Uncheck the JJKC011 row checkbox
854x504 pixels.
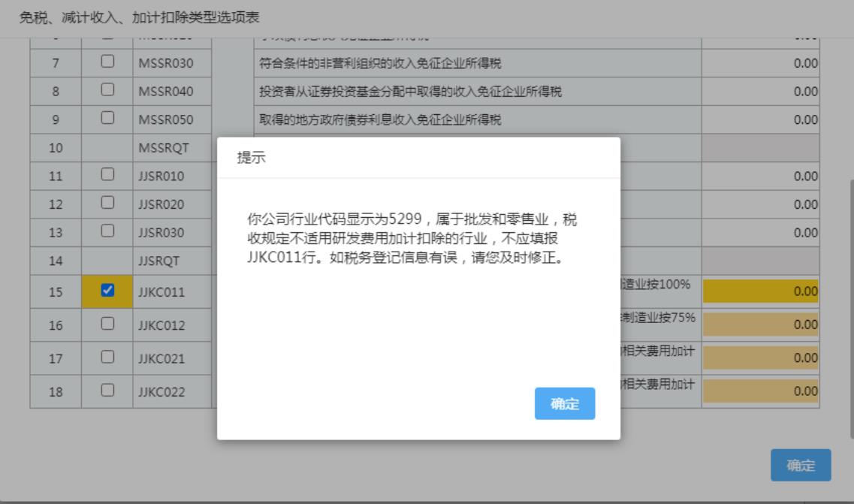tap(107, 290)
